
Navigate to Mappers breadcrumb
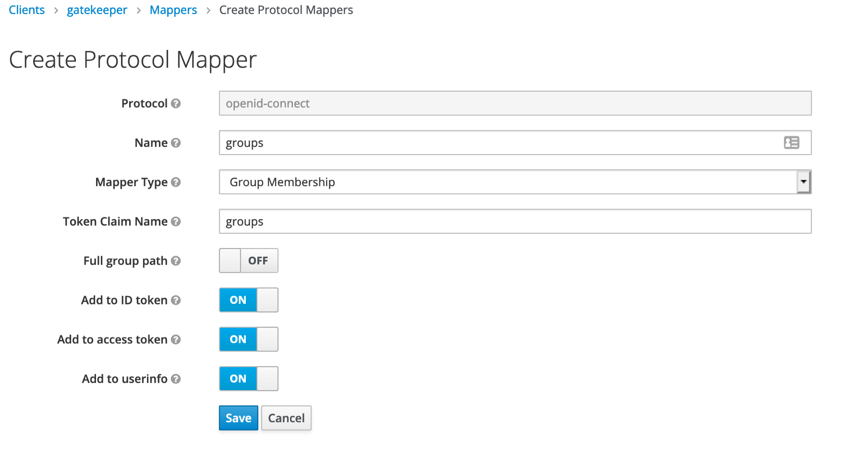[173, 10]
